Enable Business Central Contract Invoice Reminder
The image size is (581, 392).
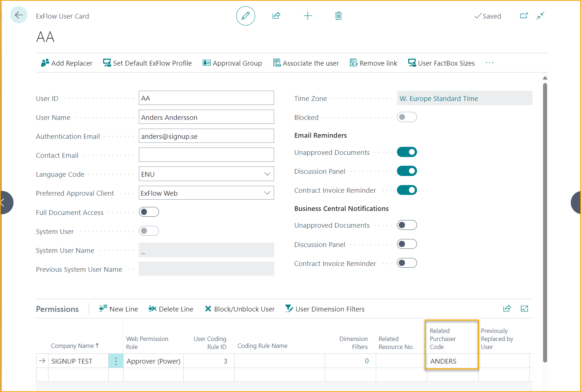[x=407, y=263]
